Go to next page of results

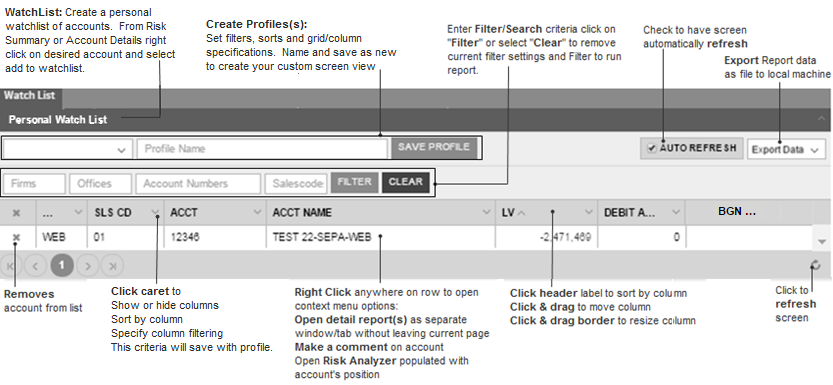tap(88, 265)
